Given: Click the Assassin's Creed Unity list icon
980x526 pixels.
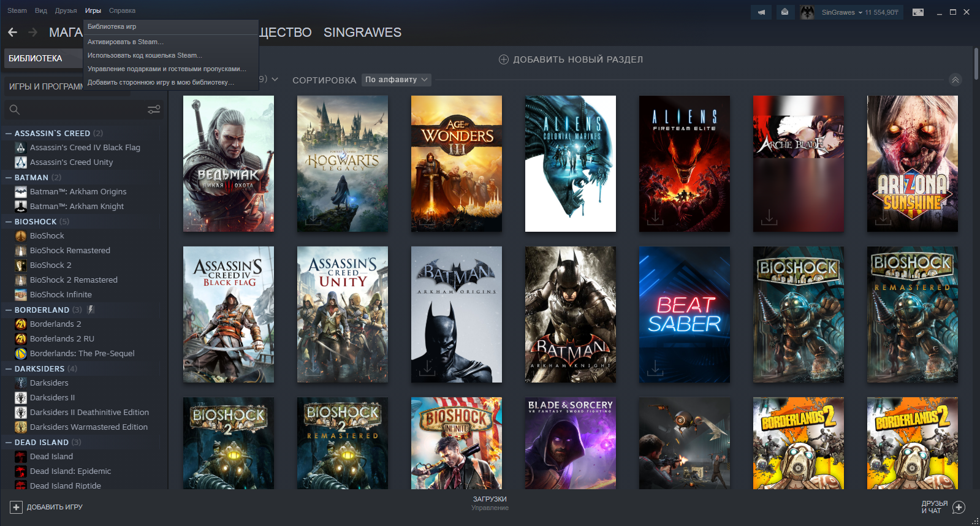Looking at the screenshot, I should (21, 162).
